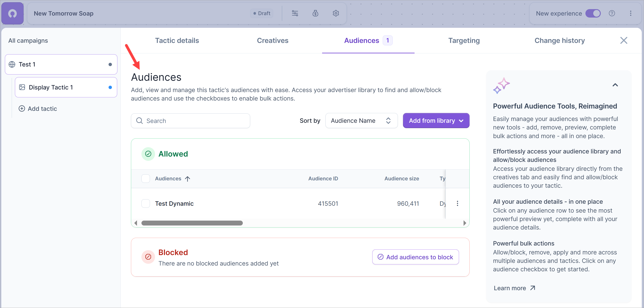Screen dimensions: 644x308
Task: Click the horizontal table scrollbar thumb
Action: point(192,223)
